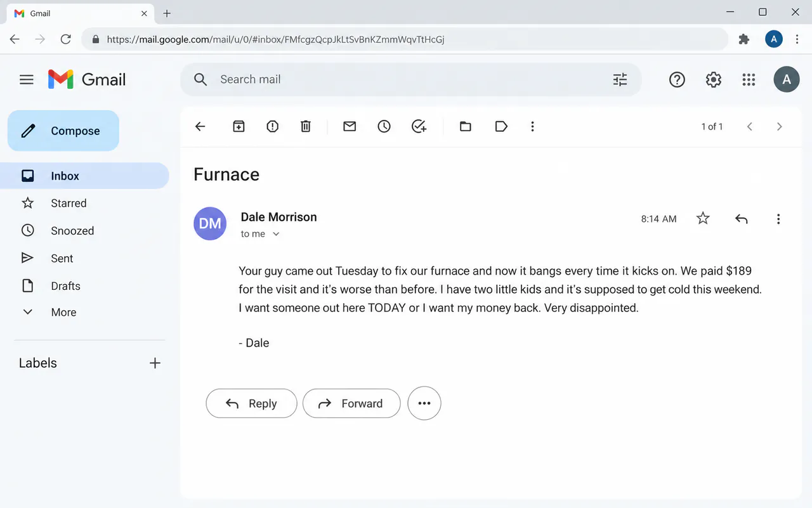Show search options filter icon
The image size is (812, 508).
(620, 79)
